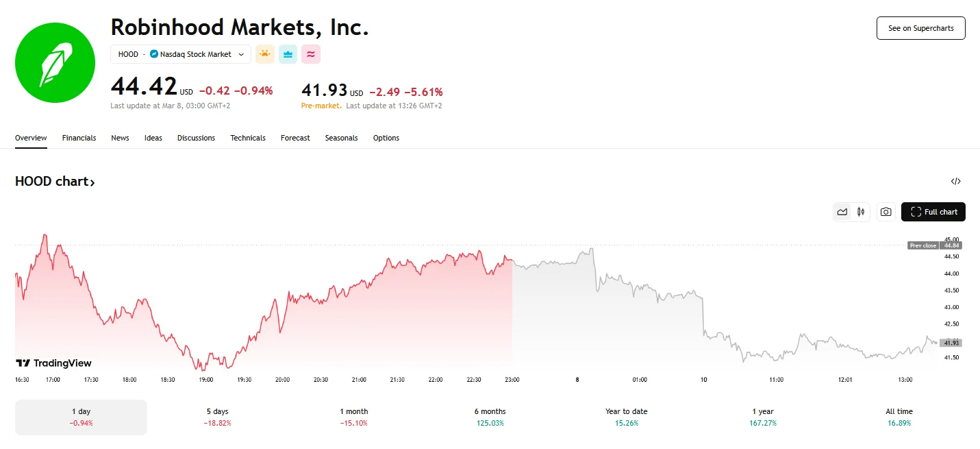980x449 pixels.
Task: Click the orange sunrise pre-market icon
Action: click(264, 54)
